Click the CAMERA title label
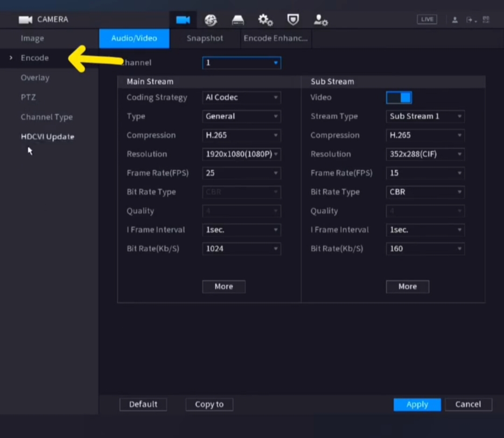 [x=53, y=20]
